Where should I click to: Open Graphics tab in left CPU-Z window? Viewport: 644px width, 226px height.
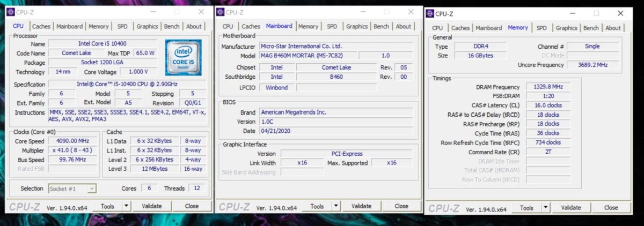[x=147, y=26]
